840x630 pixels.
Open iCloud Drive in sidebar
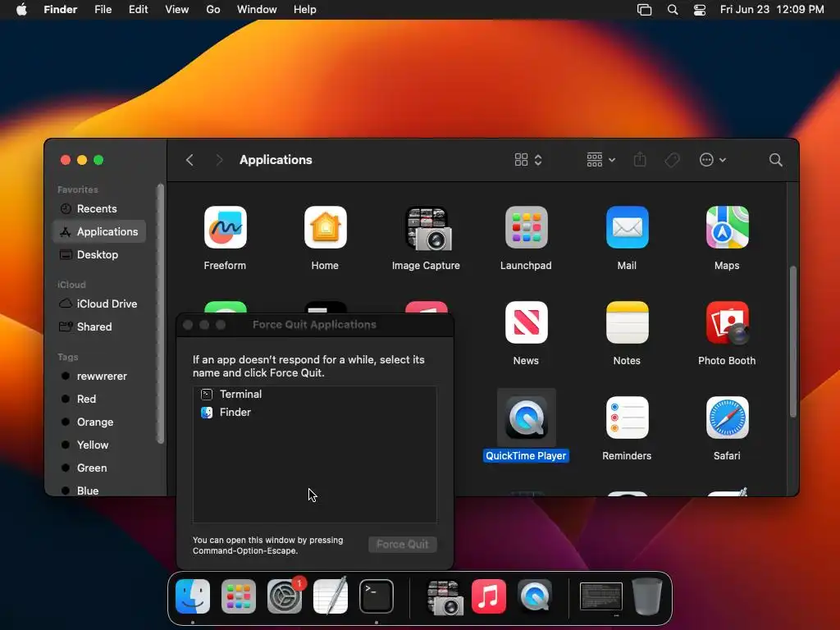point(99,304)
